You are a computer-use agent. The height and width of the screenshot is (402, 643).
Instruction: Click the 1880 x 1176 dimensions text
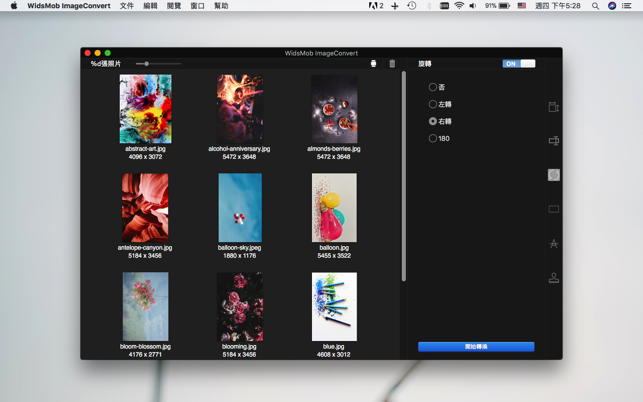pyautogui.click(x=239, y=256)
